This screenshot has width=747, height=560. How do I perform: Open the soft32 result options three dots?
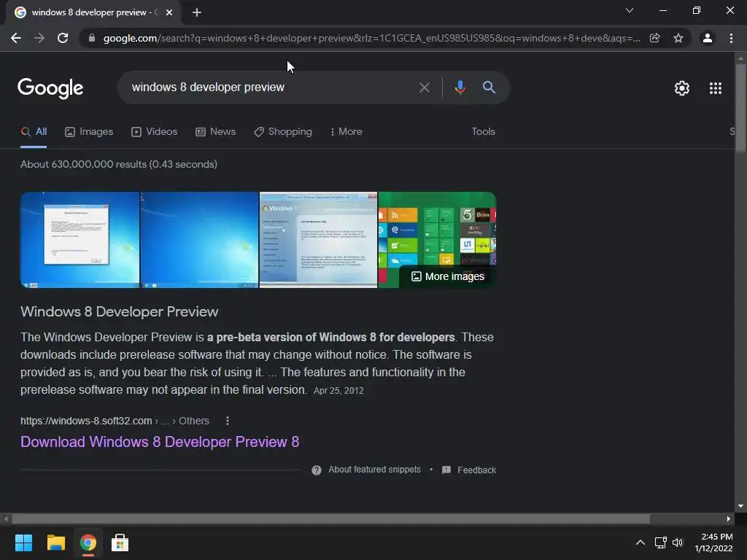[228, 421]
